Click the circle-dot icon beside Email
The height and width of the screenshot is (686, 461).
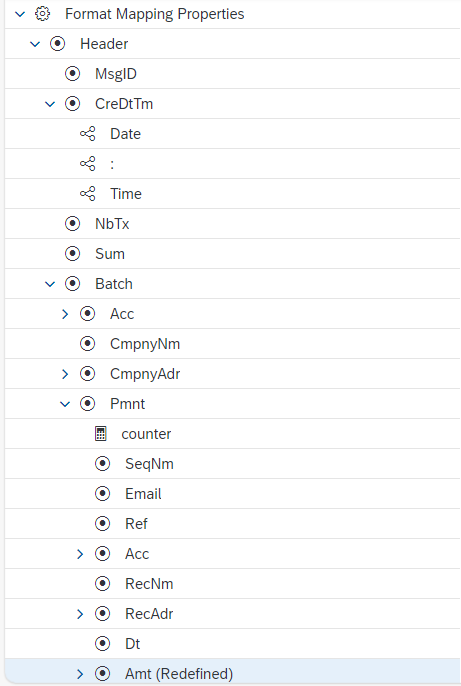click(103, 494)
